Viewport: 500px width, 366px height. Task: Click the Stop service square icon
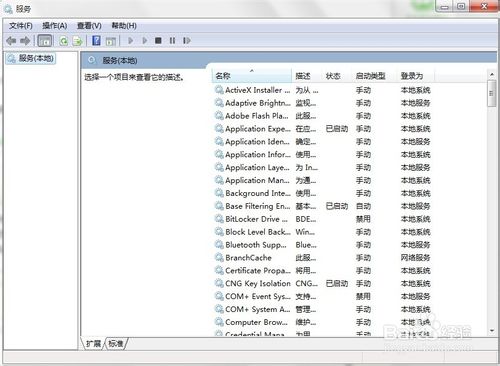158,41
